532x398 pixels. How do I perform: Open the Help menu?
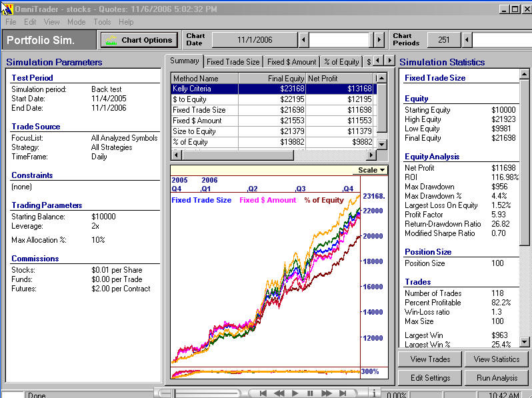(x=126, y=22)
